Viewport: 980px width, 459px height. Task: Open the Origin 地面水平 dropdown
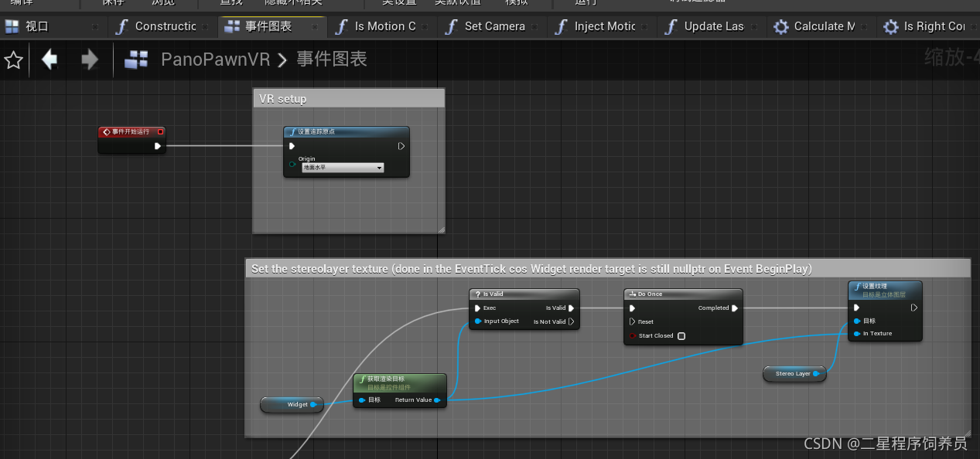click(343, 168)
